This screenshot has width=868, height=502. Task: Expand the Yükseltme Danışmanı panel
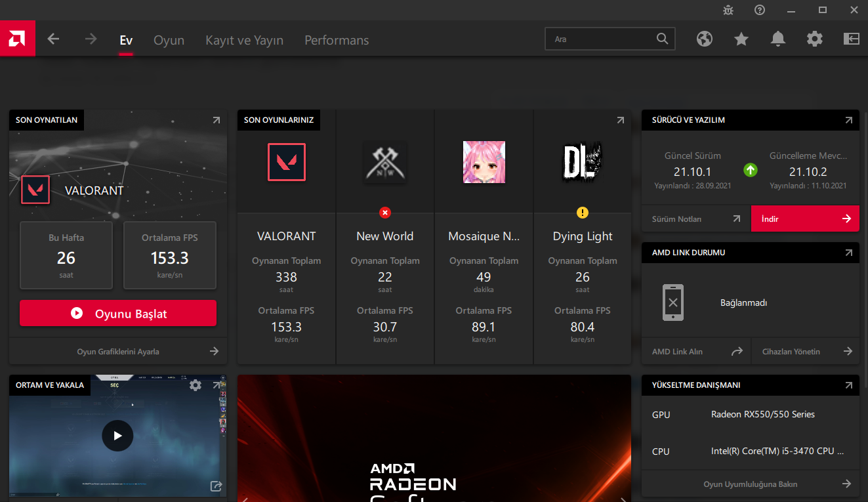[x=849, y=385]
